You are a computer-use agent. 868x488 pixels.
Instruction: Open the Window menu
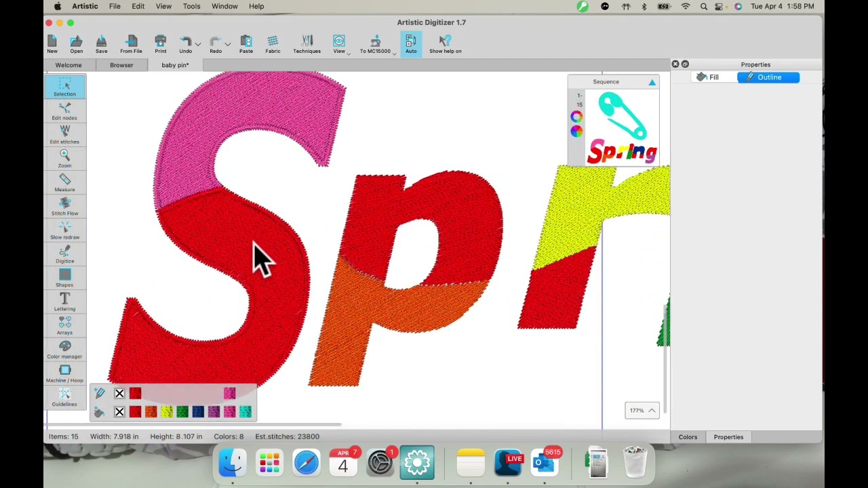[x=224, y=6]
